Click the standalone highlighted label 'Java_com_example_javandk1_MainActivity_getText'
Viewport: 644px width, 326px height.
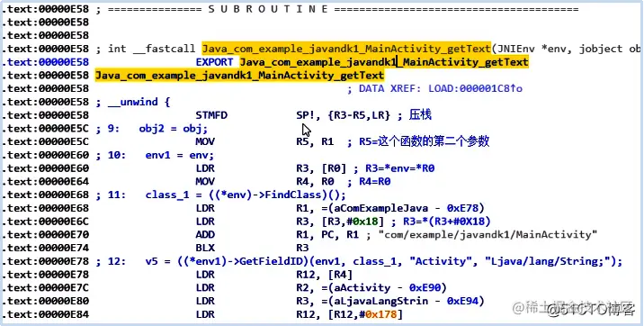click(x=239, y=76)
